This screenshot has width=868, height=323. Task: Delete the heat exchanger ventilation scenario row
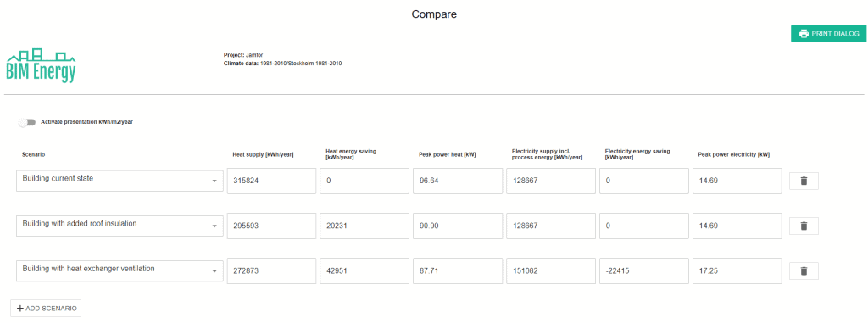804,271
